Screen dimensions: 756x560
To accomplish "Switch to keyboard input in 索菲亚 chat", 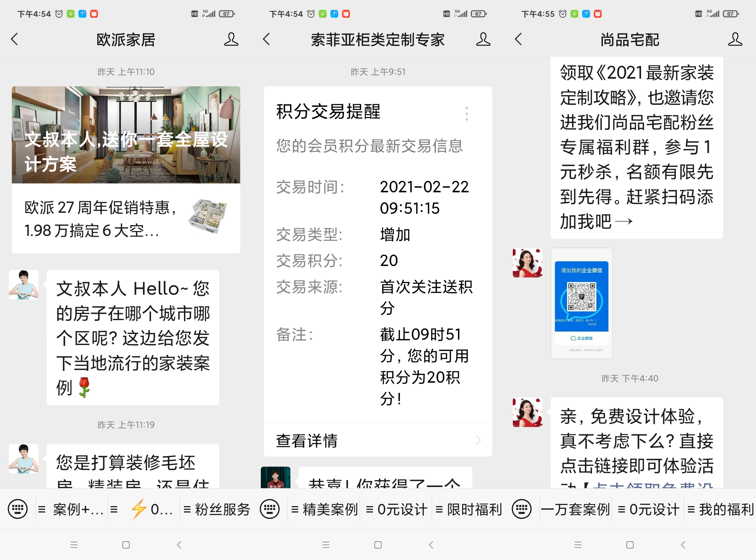I will [270, 509].
